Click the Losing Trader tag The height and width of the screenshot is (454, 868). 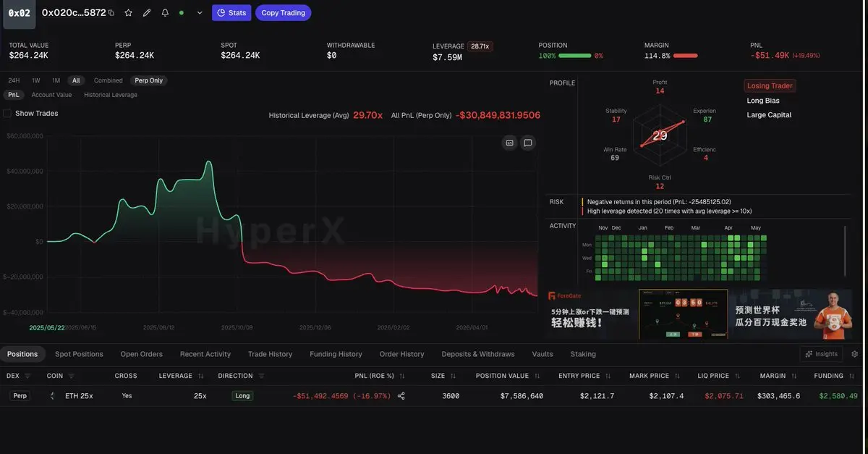[770, 85]
